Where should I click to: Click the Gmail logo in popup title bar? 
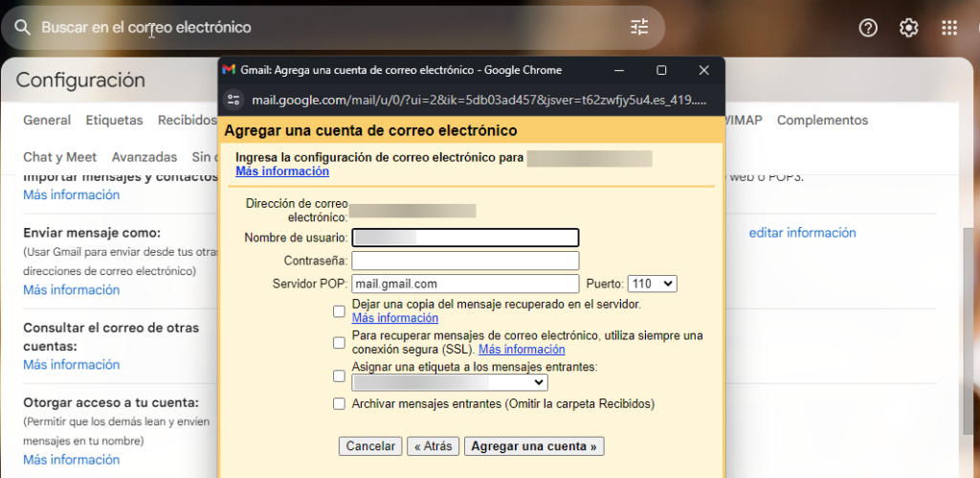(x=229, y=70)
